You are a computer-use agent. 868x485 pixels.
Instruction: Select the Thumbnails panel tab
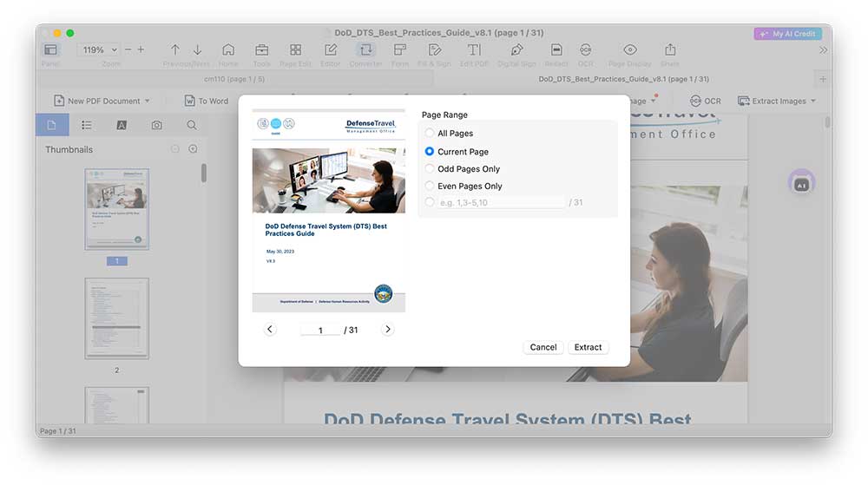click(52, 125)
